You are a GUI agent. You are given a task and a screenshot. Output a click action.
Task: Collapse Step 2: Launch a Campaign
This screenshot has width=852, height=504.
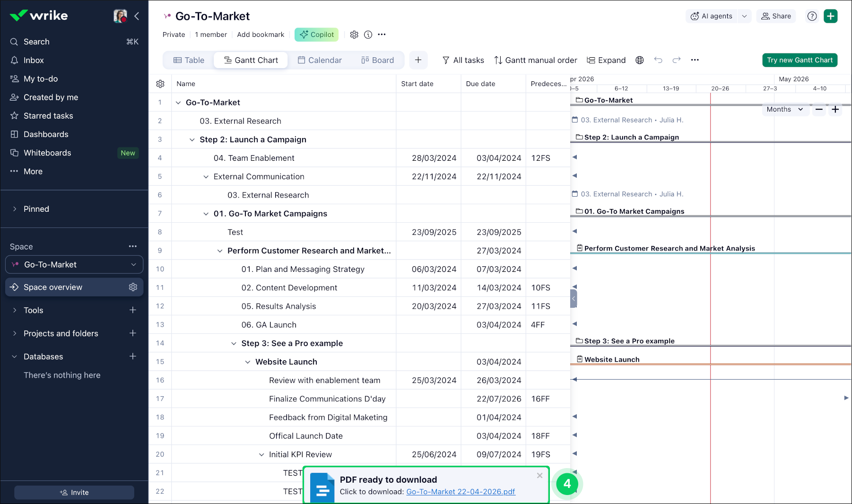click(x=192, y=139)
